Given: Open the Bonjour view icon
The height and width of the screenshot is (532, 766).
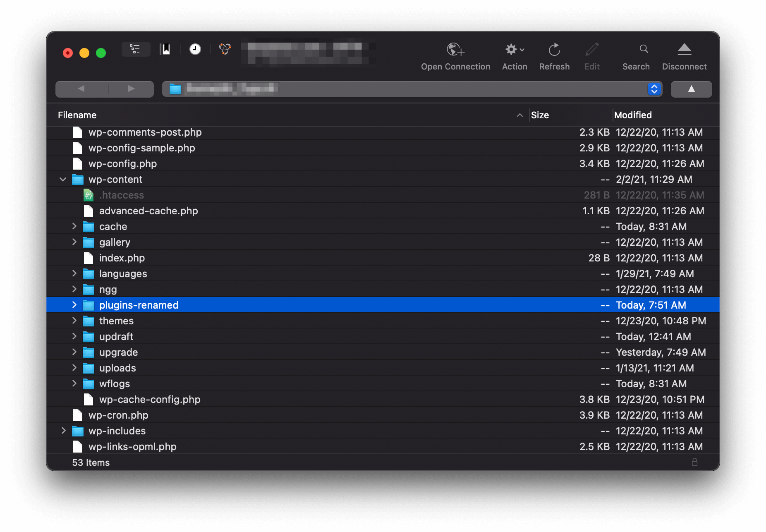Looking at the screenshot, I should [225, 49].
